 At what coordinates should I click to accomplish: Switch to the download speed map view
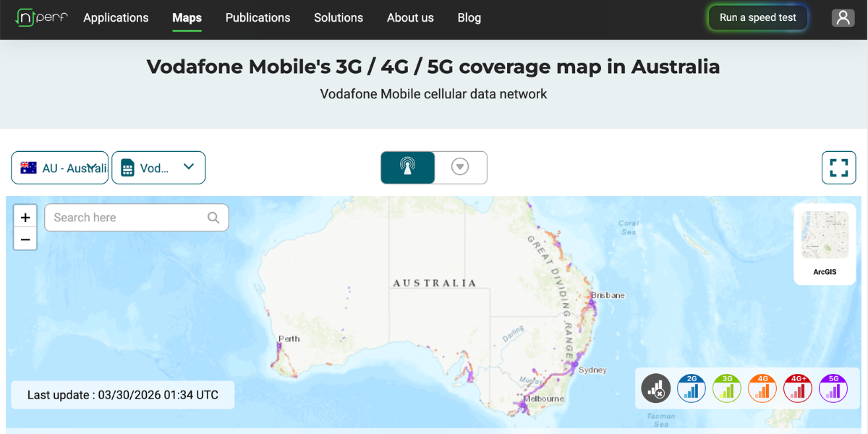click(461, 167)
